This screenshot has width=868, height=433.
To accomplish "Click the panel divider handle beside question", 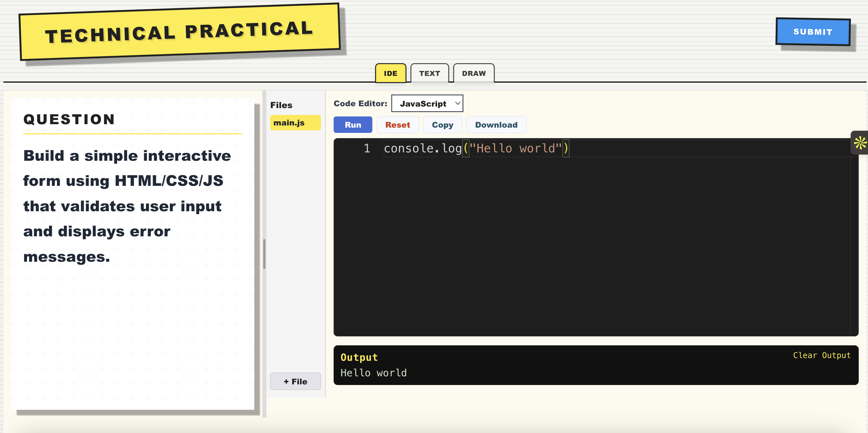I will [x=264, y=254].
